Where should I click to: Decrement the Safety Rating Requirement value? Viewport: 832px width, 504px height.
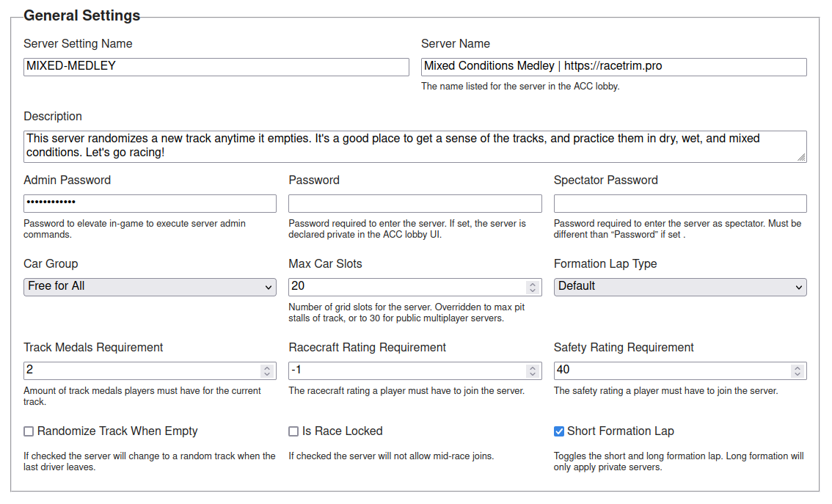(x=798, y=373)
